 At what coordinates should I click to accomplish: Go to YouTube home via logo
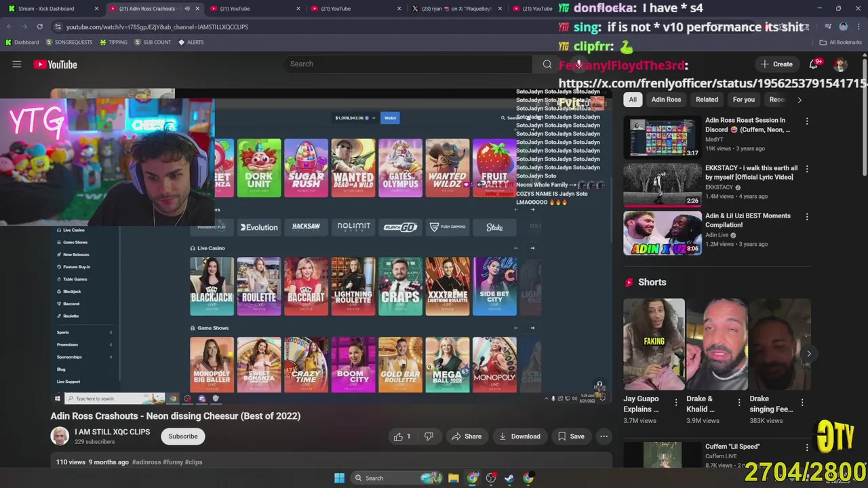[56, 64]
